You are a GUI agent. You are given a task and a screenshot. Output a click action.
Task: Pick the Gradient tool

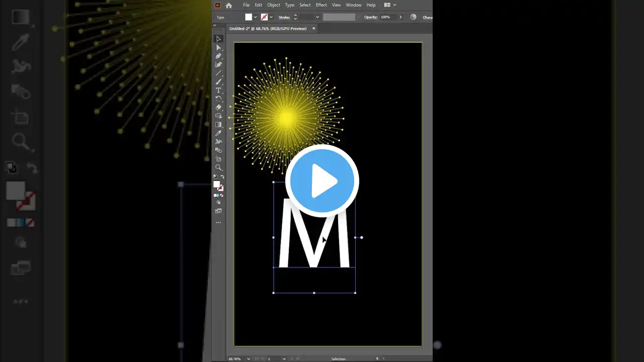coord(218,125)
